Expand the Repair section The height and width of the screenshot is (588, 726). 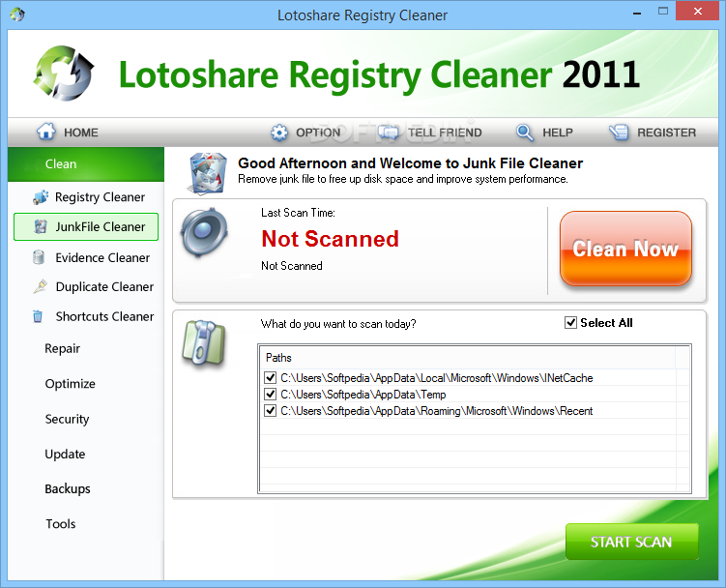pyautogui.click(x=62, y=348)
